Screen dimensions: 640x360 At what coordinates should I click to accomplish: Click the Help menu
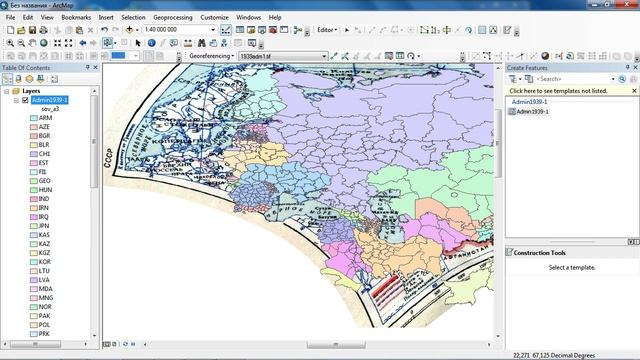point(275,18)
